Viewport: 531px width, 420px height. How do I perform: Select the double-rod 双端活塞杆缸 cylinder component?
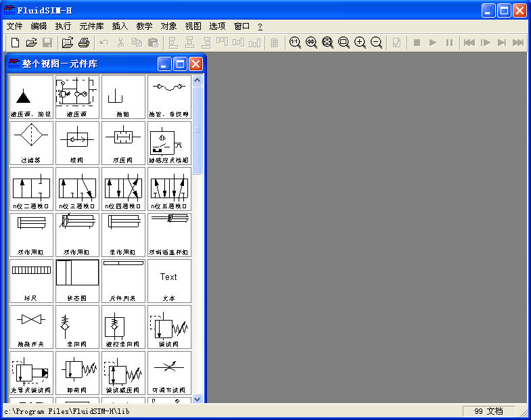coord(169,235)
